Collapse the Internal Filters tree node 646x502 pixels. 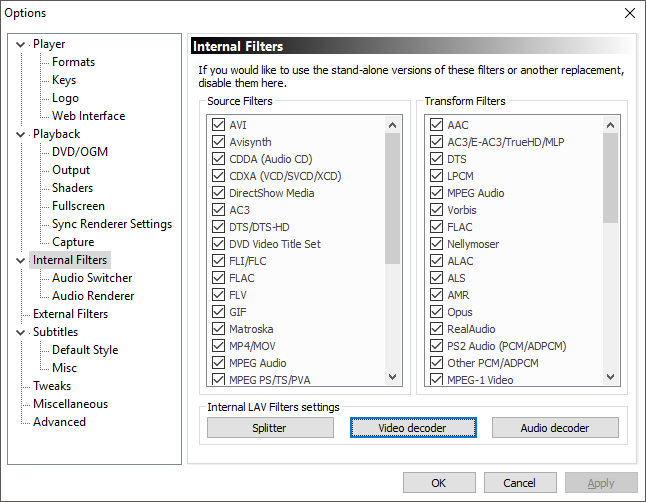tap(20, 260)
